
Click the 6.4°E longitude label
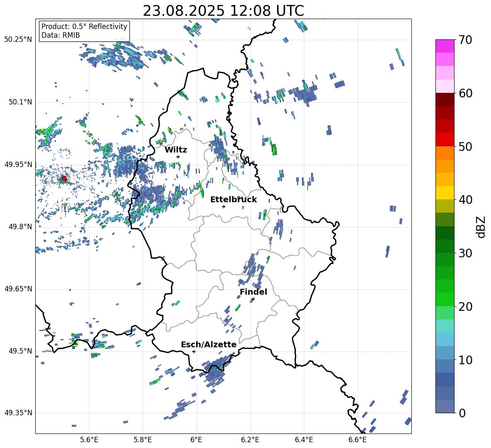pyautogui.click(x=304, y=440)
